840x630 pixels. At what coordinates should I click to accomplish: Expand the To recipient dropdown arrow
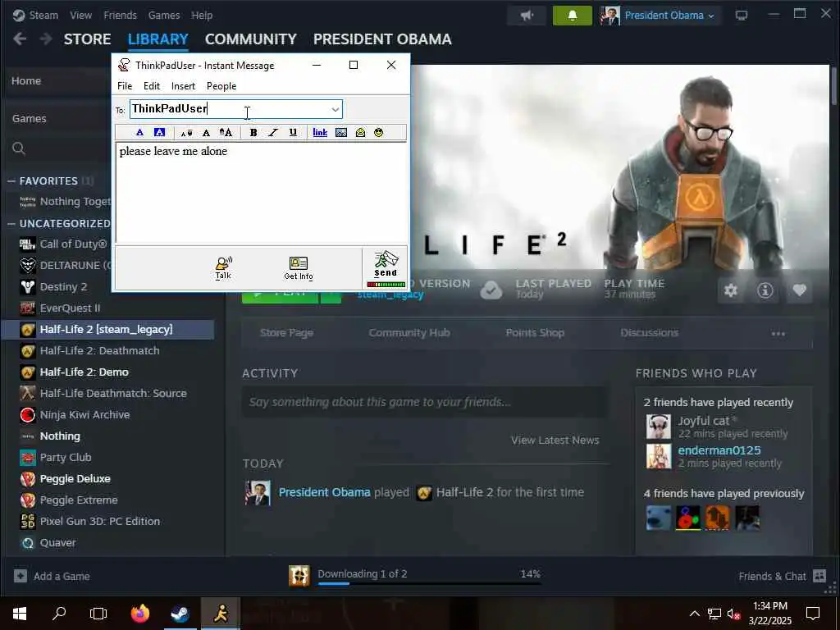coord(336,109)
